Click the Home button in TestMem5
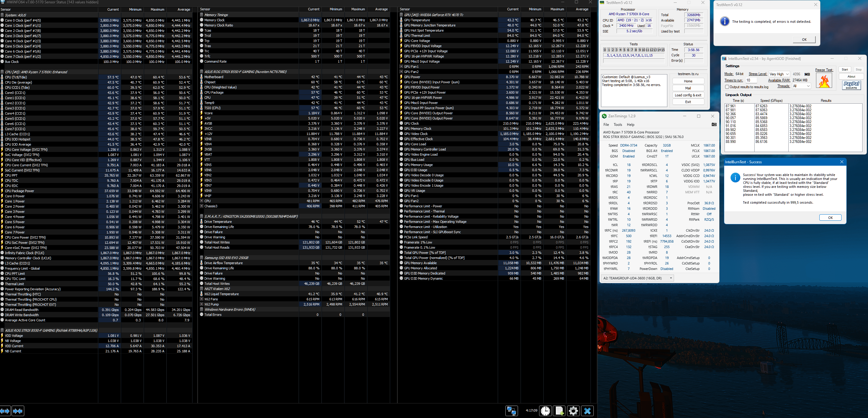Screen dimensions: 868x418 point(688,81)
